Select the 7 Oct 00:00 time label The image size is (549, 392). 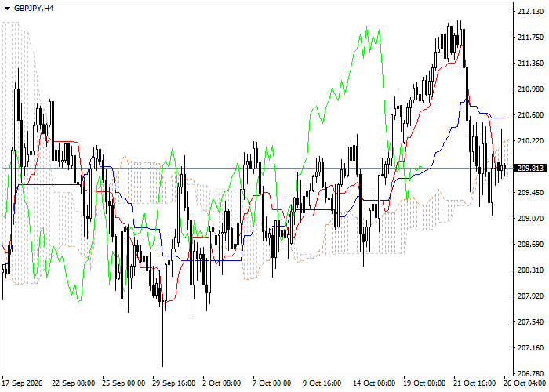click(272, 383)
